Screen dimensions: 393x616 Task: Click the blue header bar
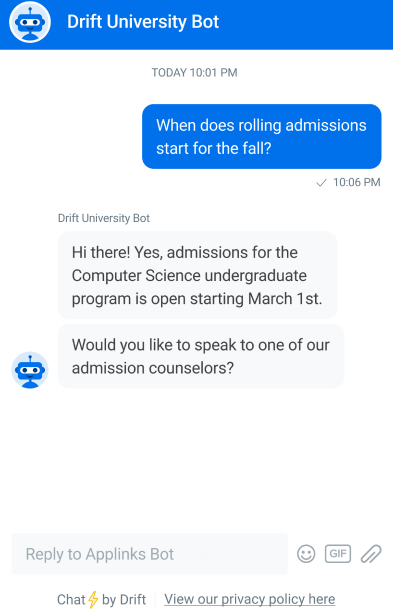click(x=196, y=25)
